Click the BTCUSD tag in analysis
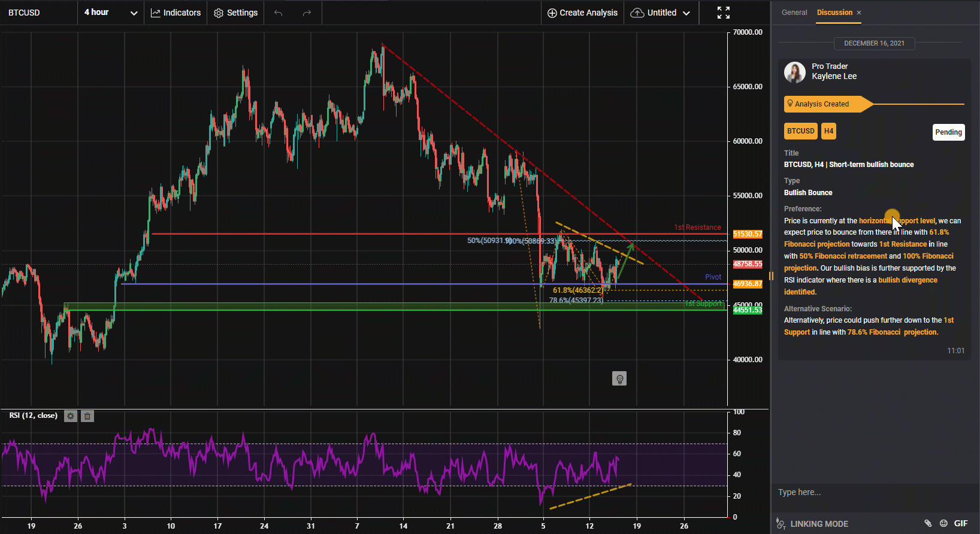 [x=801, y=131]
